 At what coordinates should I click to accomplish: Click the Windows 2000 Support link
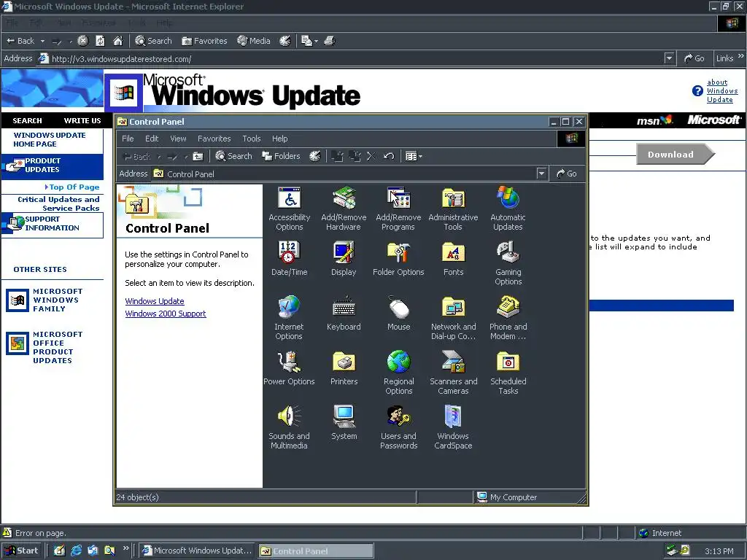click(166, 314)
